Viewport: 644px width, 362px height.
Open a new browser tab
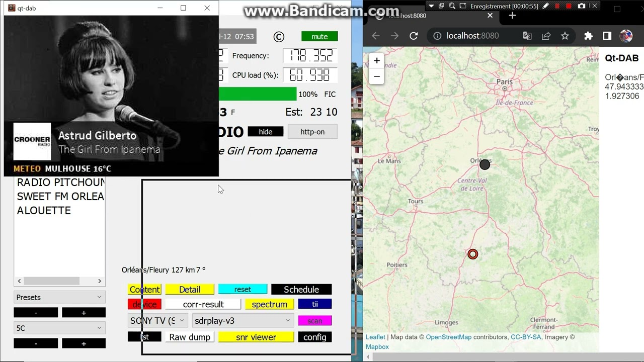(x=512, y=16)
